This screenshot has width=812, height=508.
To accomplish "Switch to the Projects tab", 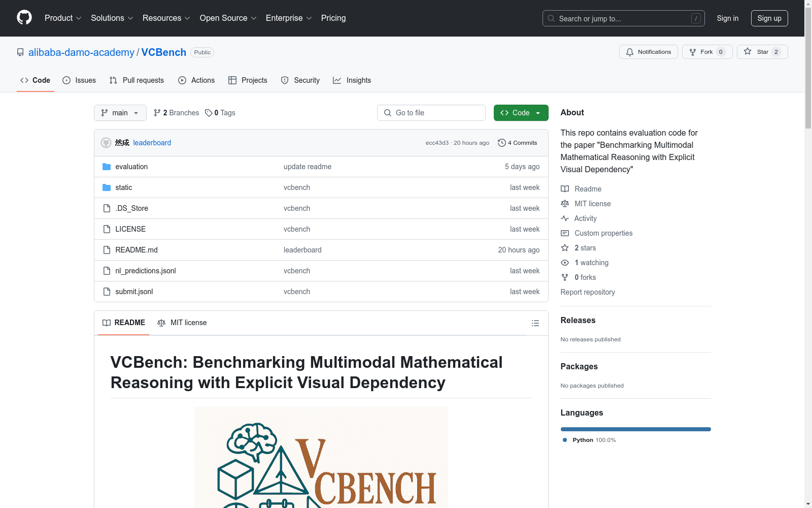I will pyautogui.click(x=248, y=80).
